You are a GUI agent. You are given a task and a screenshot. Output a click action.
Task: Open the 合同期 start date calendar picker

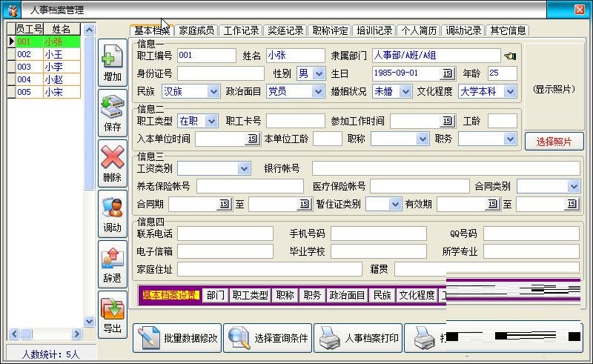click(225, 205)
